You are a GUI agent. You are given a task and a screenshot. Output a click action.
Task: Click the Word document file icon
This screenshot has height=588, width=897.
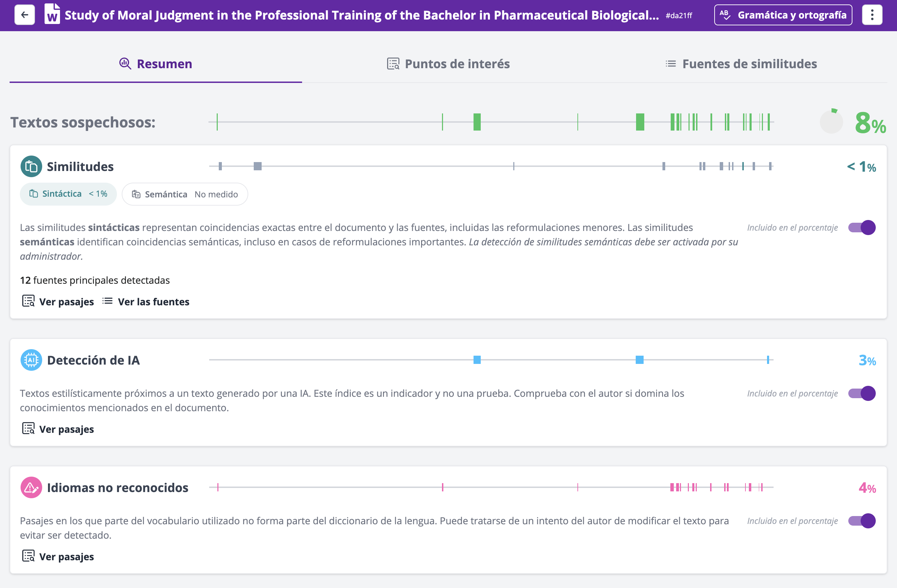52,14
